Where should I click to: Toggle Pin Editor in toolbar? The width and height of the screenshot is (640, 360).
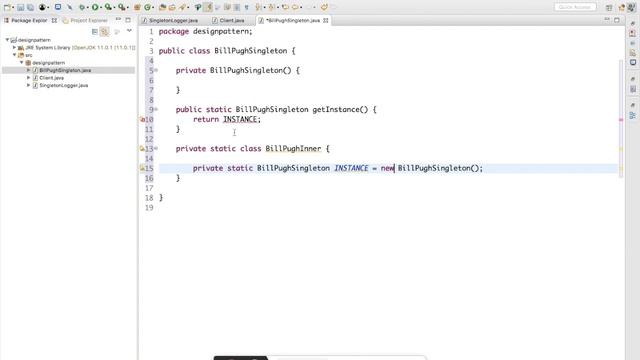324,7
